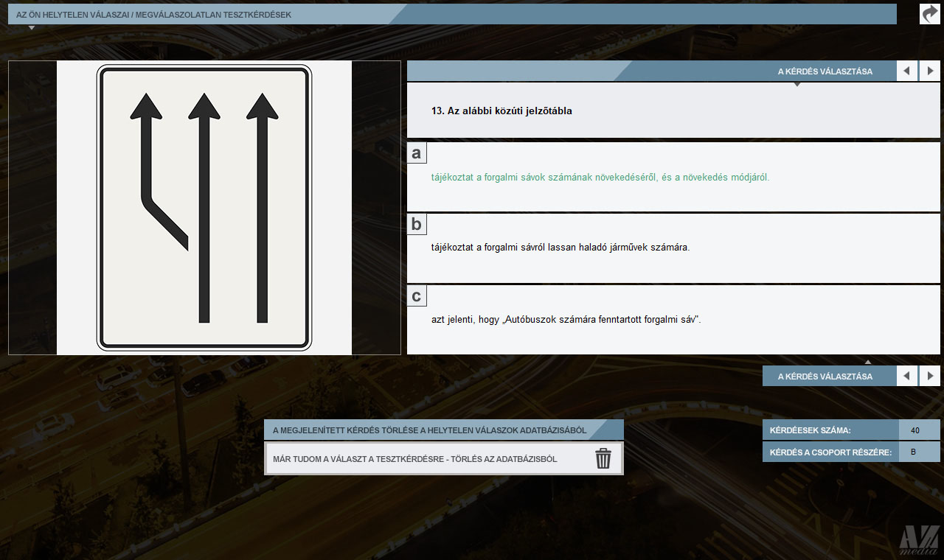Select the answer letter box 'b'
Screen dimensions: 944x560
417,225
